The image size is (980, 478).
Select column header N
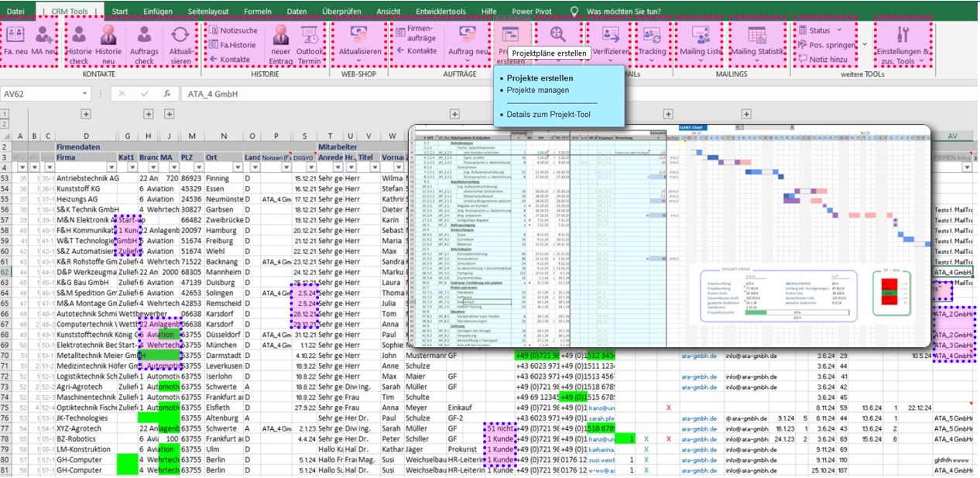tap(224, 136)
